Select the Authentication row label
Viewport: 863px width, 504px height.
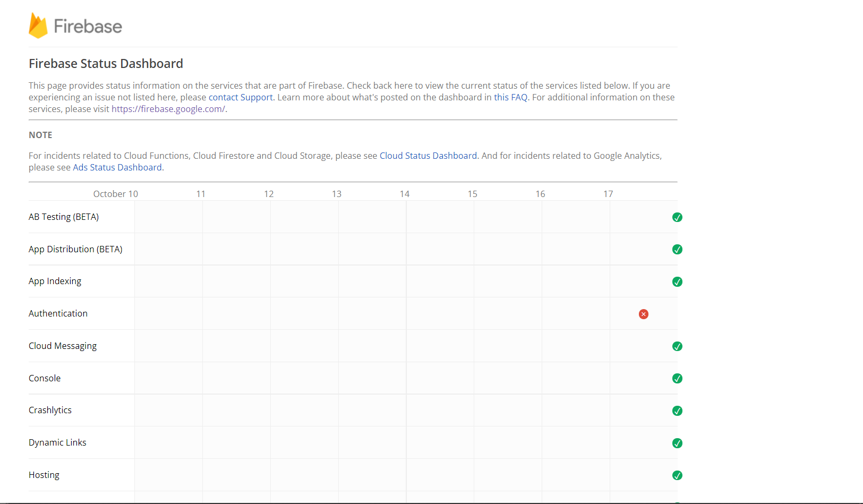click(x=58, y=313)
